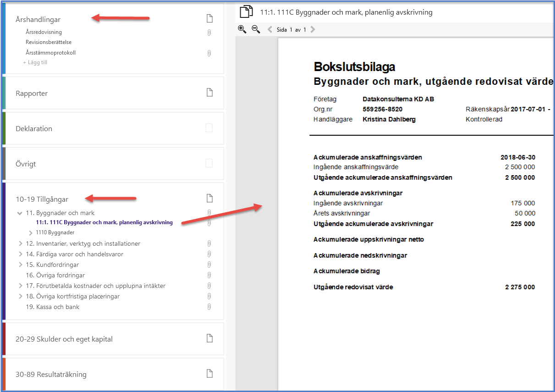Expand 17. Förutbetalda kostnader och upplupna intäkter
The height and width of the screenshot is (392, 555).
pyautogui.click(x=20, y=286)
